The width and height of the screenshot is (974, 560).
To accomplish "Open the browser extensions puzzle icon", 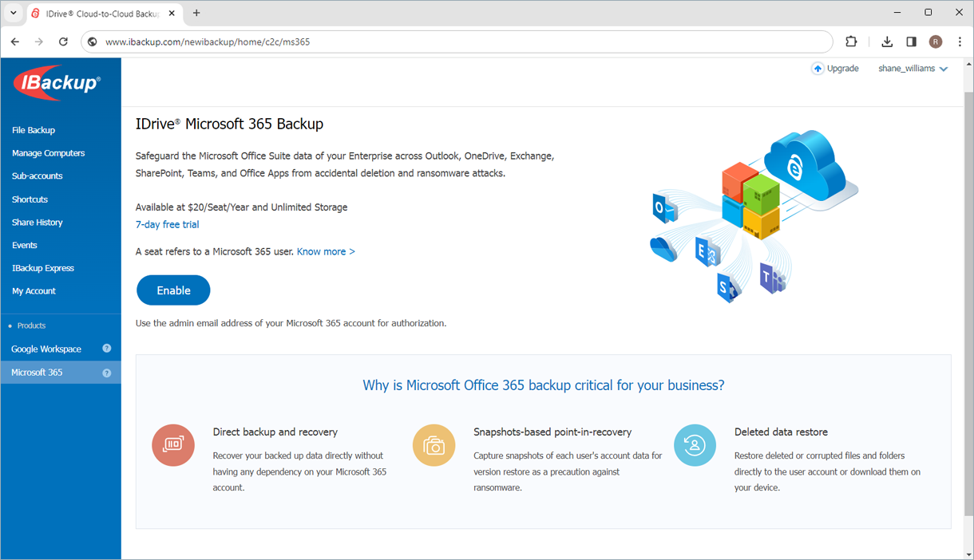I will [x=851, y=41].
